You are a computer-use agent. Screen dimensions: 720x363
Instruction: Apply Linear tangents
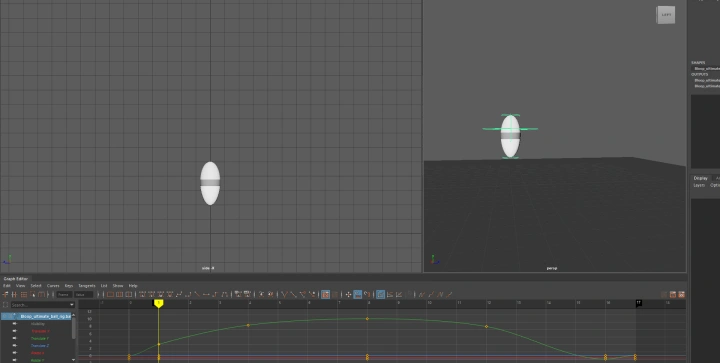[x=197, y=295]
